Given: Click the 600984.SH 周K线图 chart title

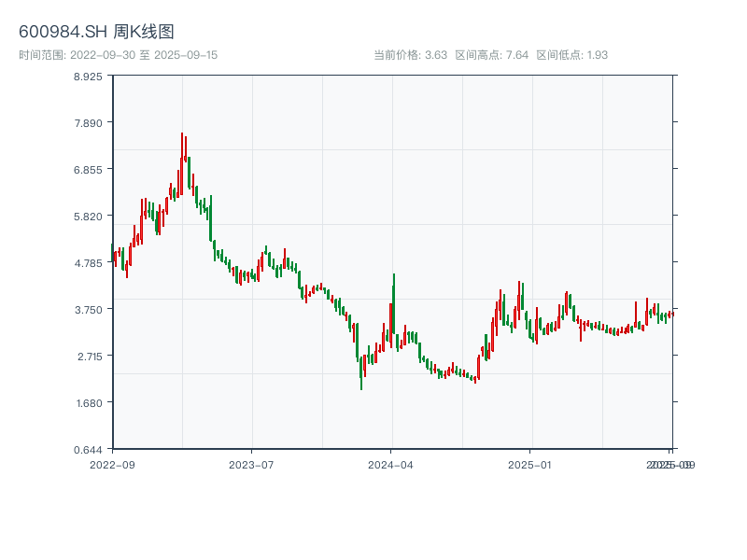Looking at the screenshot, I should tap(96, 32).
